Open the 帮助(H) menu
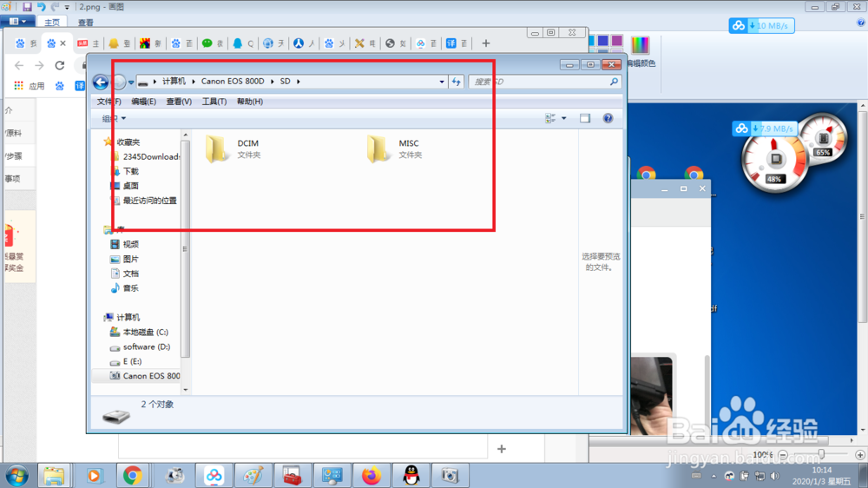Viewport: 868px width, 488px height. (250, 102)
